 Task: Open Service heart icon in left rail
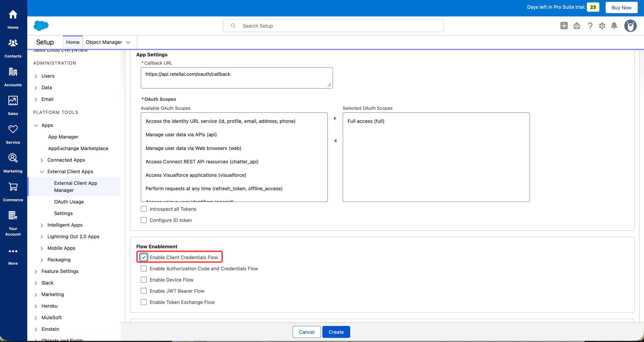point(13,129)
